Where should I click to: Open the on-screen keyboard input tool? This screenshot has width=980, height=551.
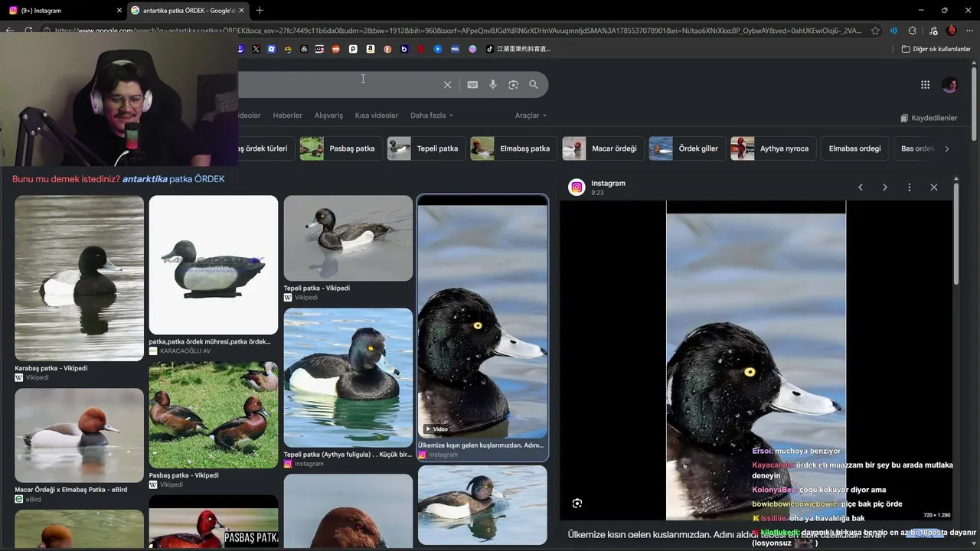click(x=472, y=85)
